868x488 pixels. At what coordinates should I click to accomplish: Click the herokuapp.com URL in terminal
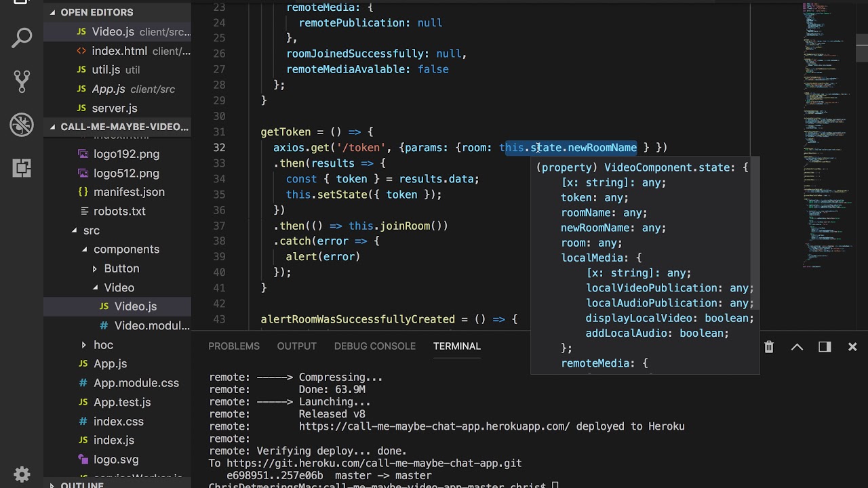(x=434, y=426)
